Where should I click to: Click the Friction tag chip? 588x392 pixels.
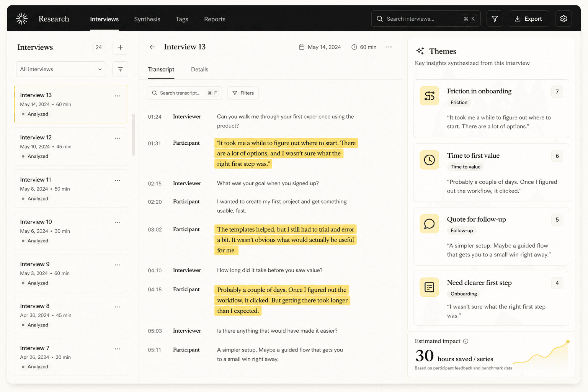pyautogui.click(x=459, y=103)
